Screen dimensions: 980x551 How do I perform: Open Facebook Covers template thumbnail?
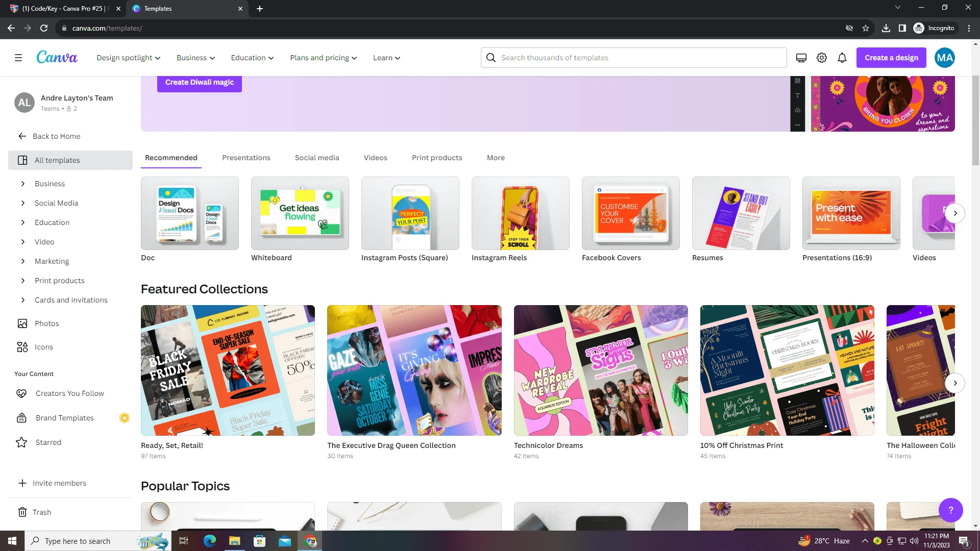631,213
